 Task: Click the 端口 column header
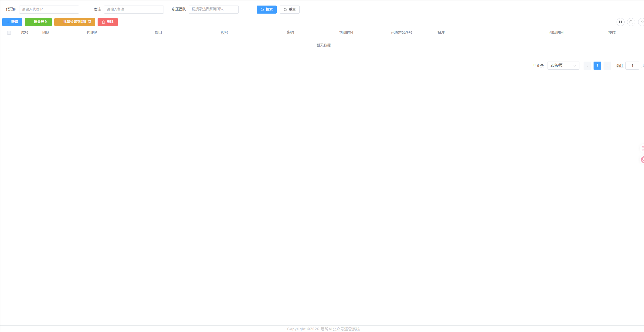pos(158,33)
